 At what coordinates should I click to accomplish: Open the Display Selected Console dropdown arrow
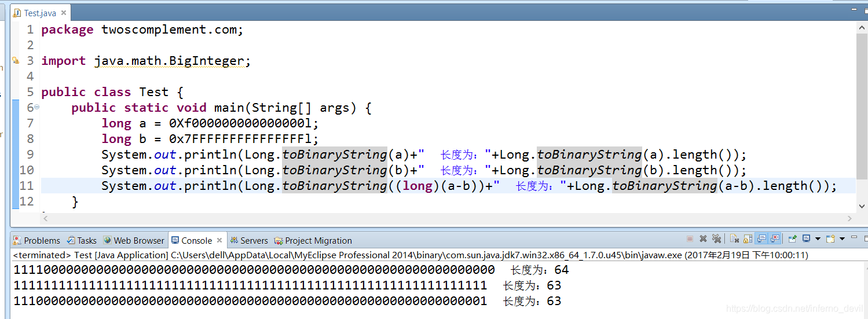click(818, 239)
